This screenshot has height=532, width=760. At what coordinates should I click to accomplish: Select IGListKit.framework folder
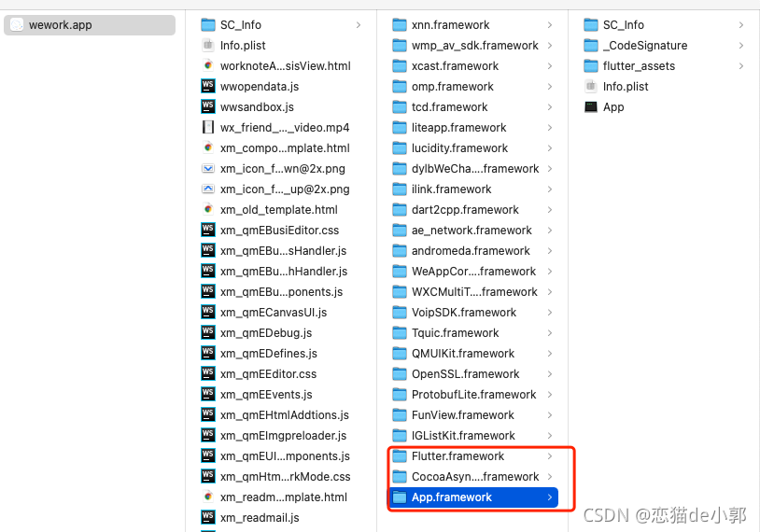472,436
